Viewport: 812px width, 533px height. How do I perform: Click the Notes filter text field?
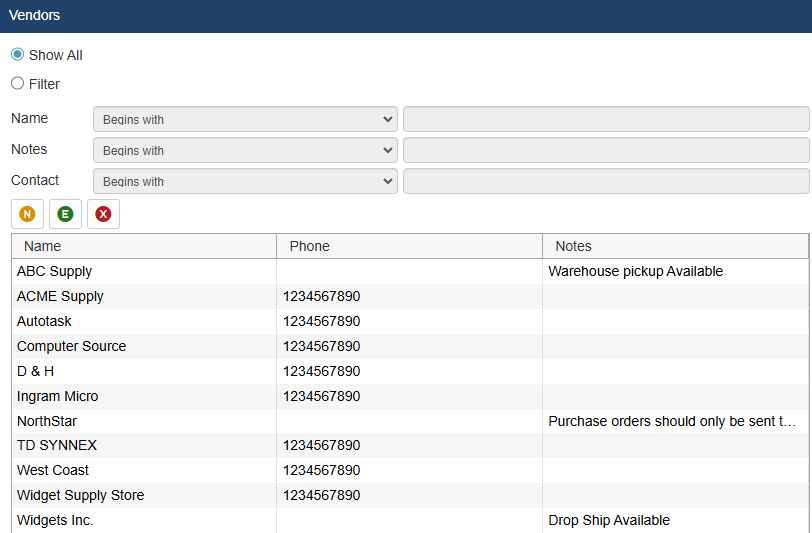[605, 151]
